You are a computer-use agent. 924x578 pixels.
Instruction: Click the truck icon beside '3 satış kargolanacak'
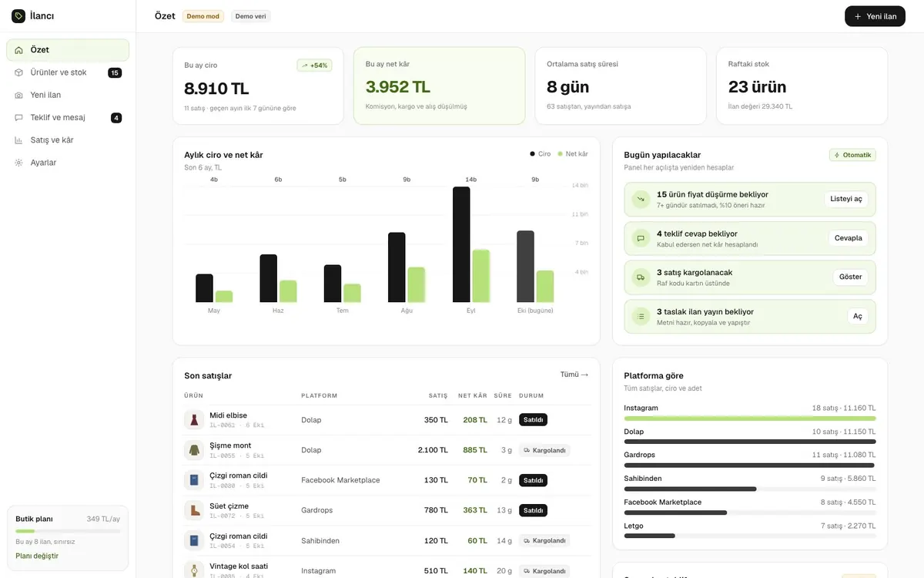click(x=641, y=277)
